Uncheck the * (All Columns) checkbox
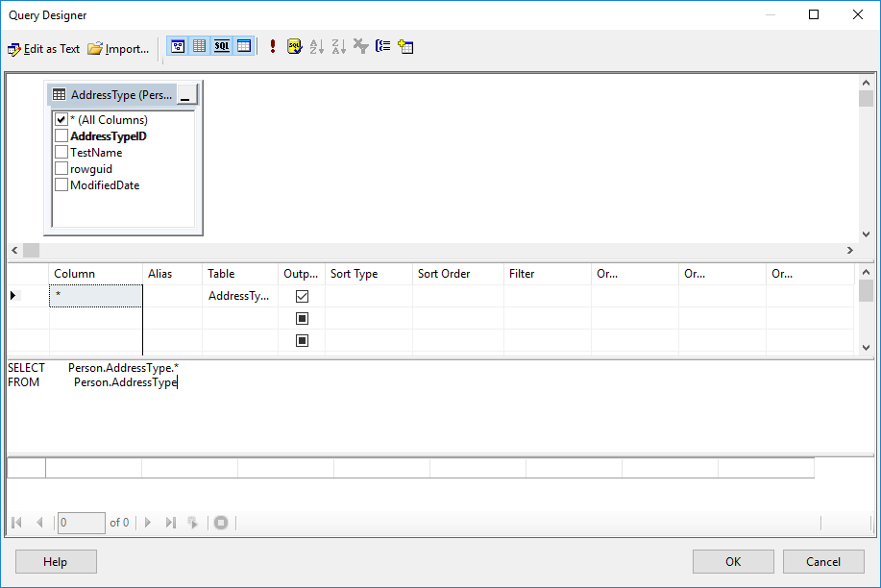The height and width of the screenshot is (588, 881). pyautogui.click(x=61, y=120)
